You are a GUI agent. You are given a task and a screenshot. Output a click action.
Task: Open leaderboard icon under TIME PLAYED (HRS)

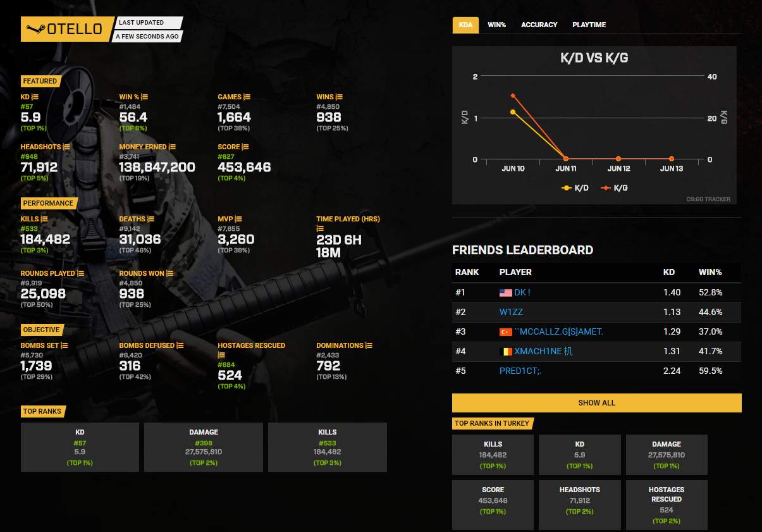[320, 228]
